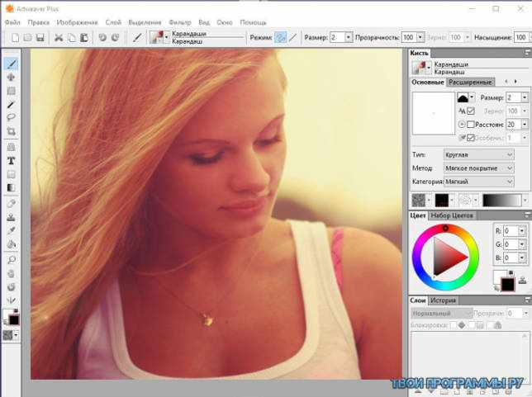The width and height of the screenshot is (532, 397).
Task: Click the Насыщение value field
Action: (520, 37)
